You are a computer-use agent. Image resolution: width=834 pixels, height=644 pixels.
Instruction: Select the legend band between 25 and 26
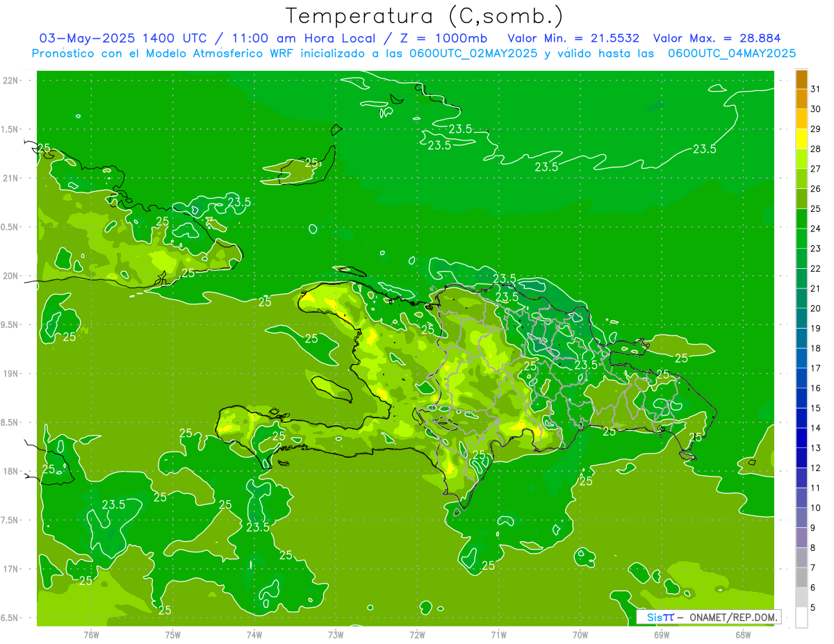801,199
